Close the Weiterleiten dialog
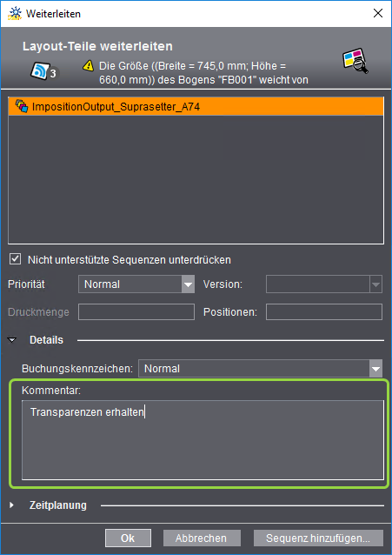This screenshot has height=555, width=392. 378,13
